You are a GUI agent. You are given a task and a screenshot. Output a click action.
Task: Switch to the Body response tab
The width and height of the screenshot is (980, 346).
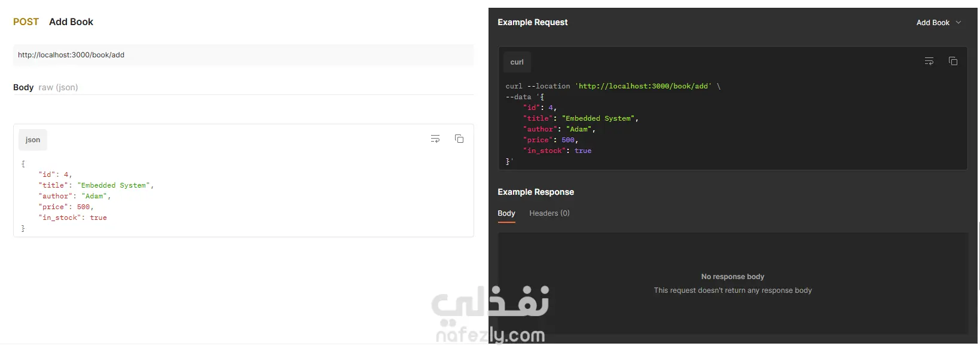(x=506, y=213)
